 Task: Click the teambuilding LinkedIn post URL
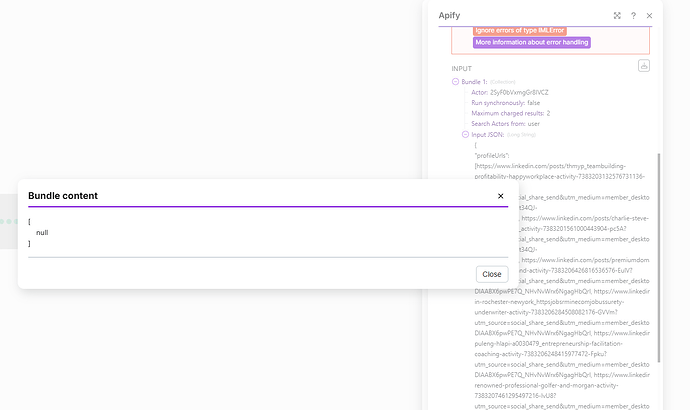(x=560, y=171)
